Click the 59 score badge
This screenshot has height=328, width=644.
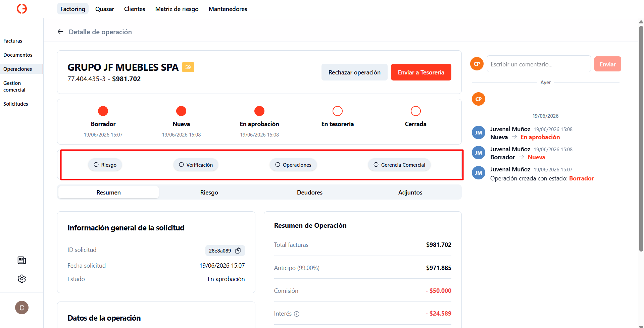coord(188,67)
